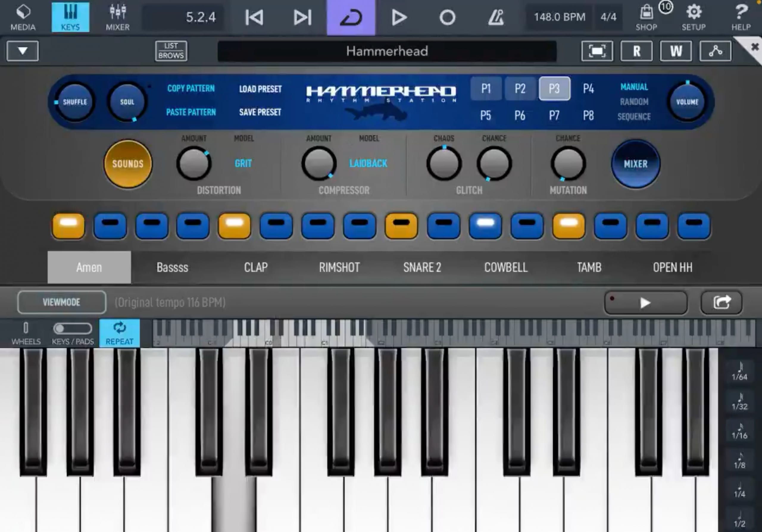
Task: Open the SHOP bag icon
Action: coord(646,17)
